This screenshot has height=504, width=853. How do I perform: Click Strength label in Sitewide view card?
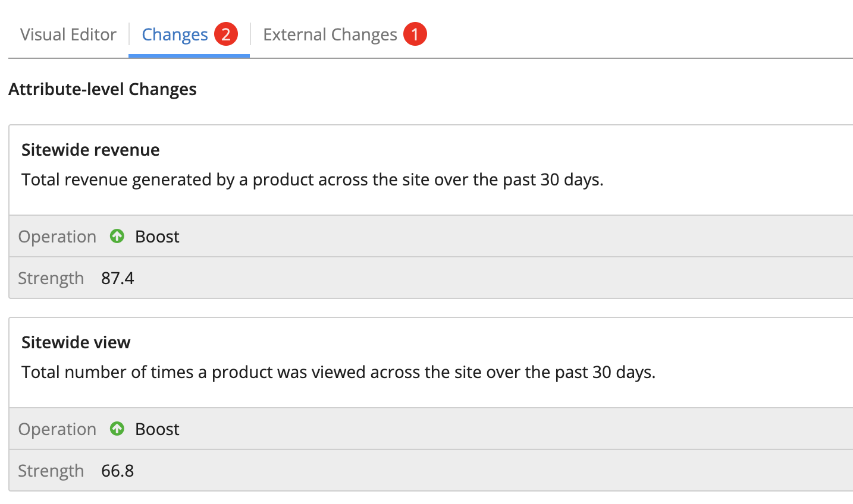coord(51,471)
